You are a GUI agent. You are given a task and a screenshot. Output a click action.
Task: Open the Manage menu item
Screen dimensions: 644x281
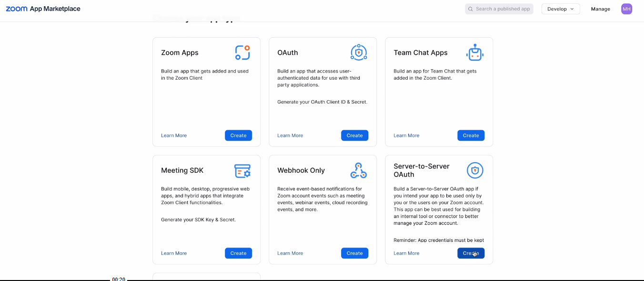pyautogui.click(x=601, y=9)
